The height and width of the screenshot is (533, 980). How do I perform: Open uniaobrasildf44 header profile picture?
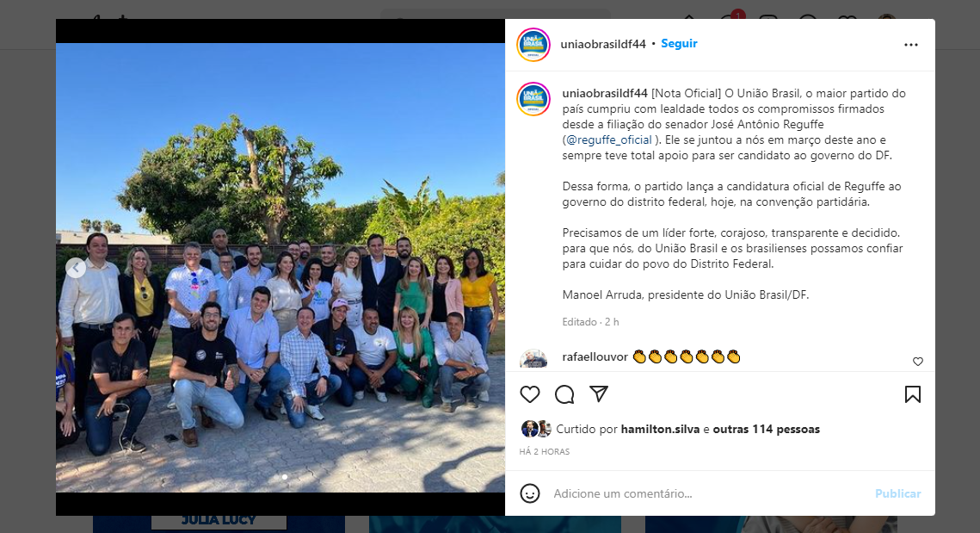[x=533, y=45]
